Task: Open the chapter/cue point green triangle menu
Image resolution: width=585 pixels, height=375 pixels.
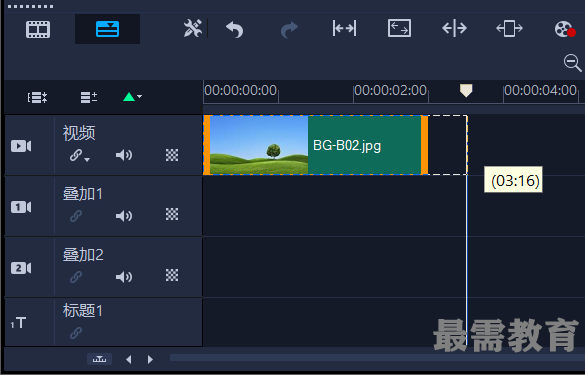Action: 132,97
